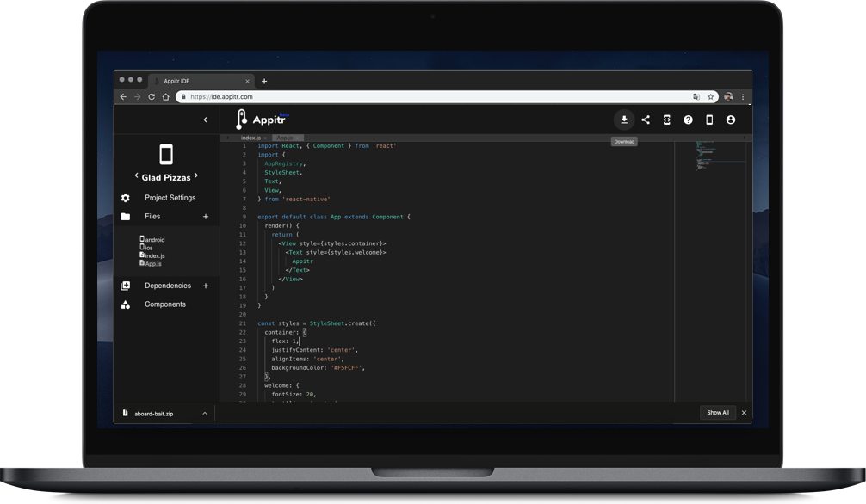The width and height of the screenshot is (866, 504).
Task: Open App.js in the file tree
Action: point(151,263)
